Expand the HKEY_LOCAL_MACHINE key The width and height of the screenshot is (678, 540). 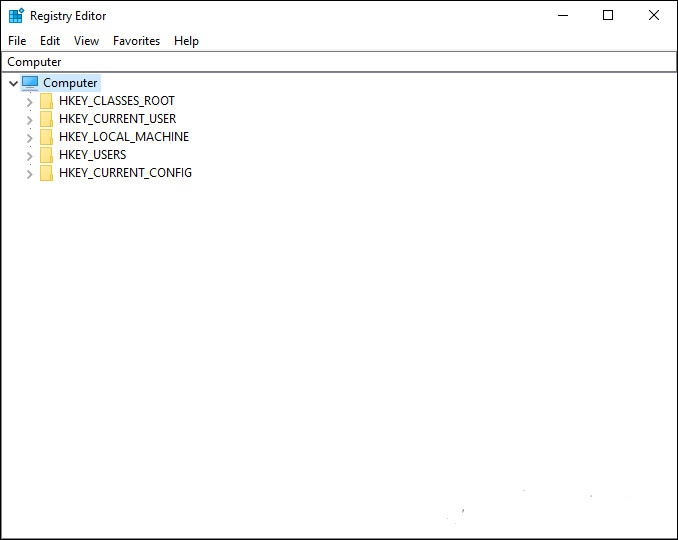(x=29, y=138)
